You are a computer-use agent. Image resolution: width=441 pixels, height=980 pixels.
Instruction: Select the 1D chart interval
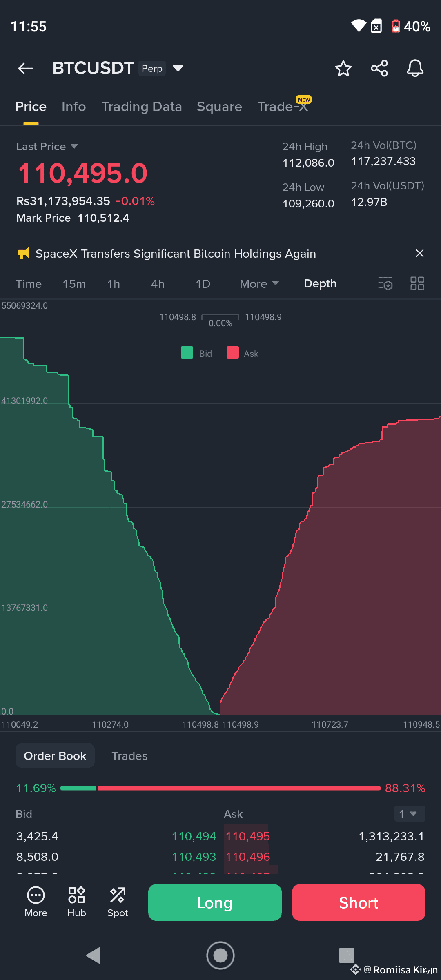pyautogui.click(x=203, y=284)
